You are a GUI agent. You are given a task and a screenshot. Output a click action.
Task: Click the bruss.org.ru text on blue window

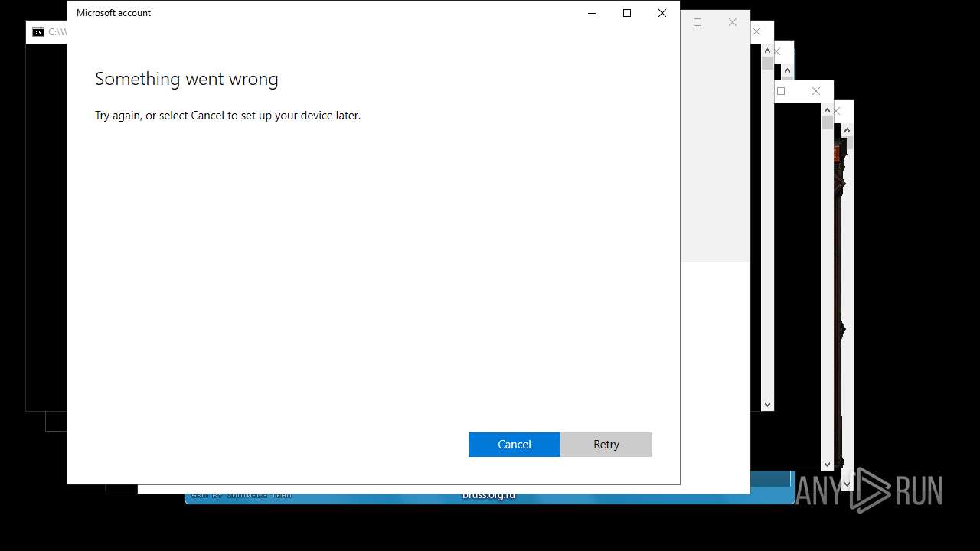[488, 495]
